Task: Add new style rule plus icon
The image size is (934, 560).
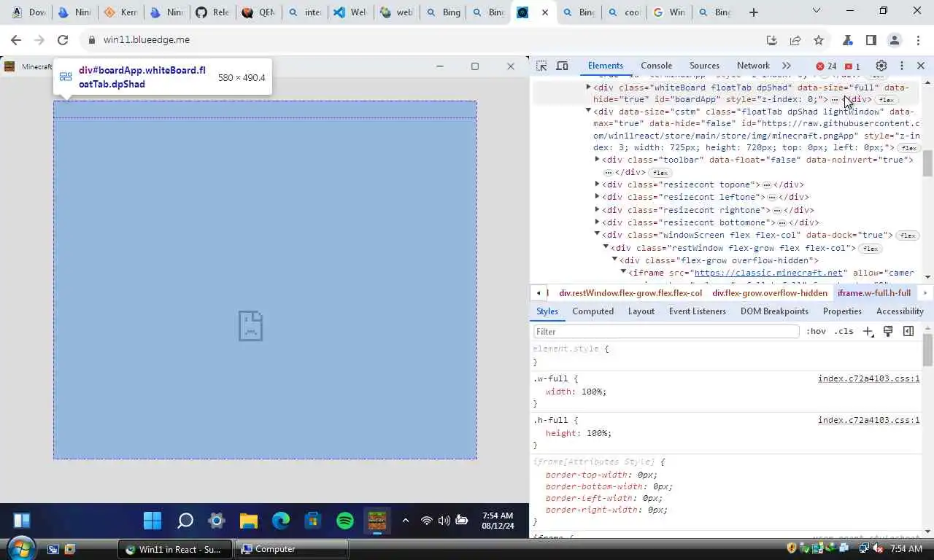Action: [868, 332]
